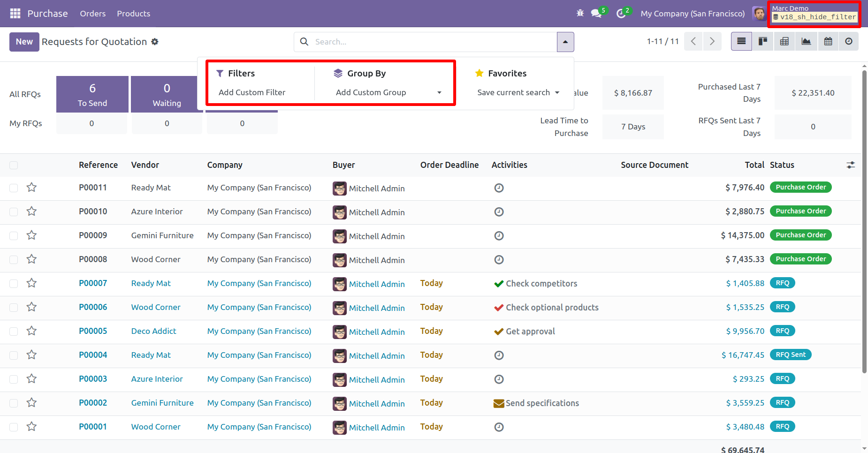Go to next page of records

(712, 41)
